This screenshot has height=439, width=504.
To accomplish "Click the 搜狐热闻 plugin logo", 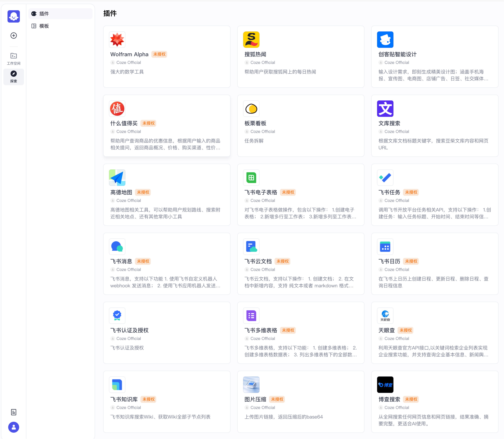I will point(251,40).
